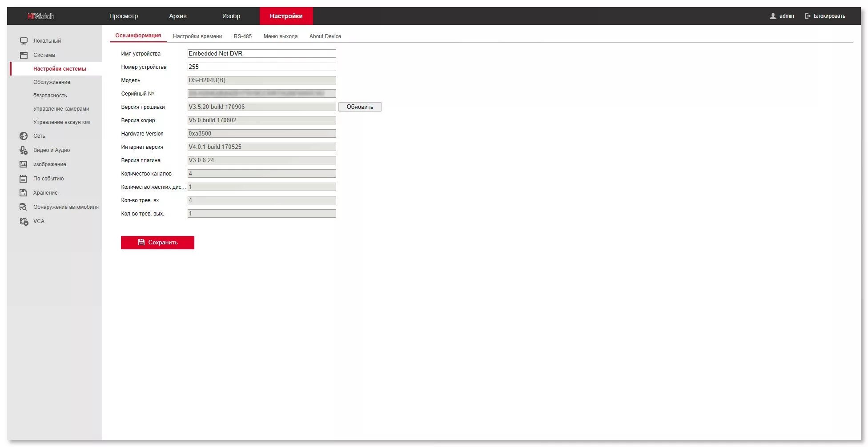The height and width of the screenshot is (447, 868).
Task: Click the Количество каналов field
Action: pos(261,174)
